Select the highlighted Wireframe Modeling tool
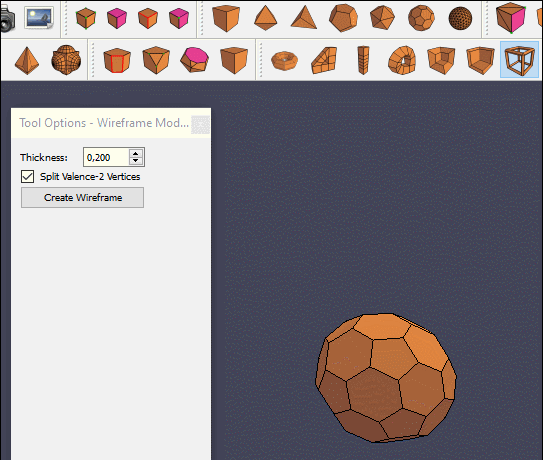Screen dimensions: 543x460 tap(519, 60)
